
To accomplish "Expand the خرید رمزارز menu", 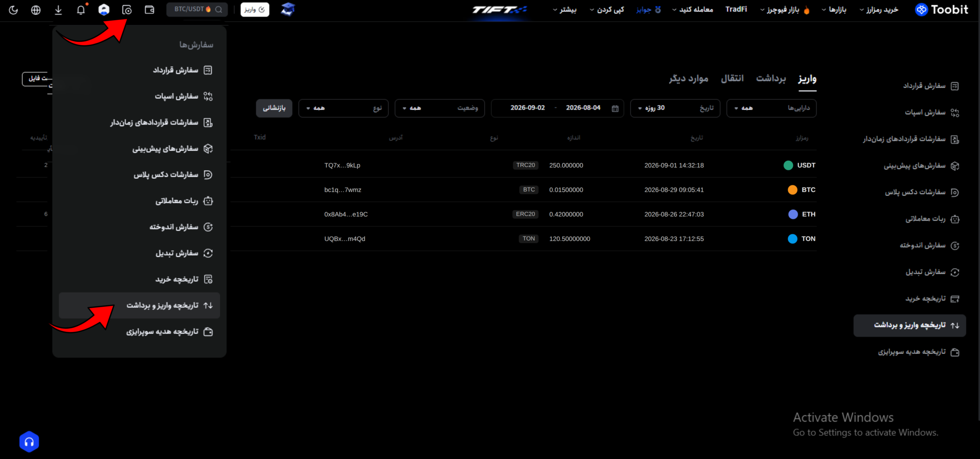I will pyautogui.click(x=879, y=10).
